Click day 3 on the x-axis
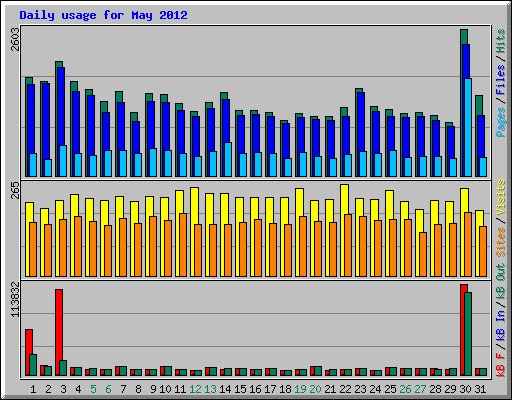The height and width of the screenshot is (400, 512). 63,389
